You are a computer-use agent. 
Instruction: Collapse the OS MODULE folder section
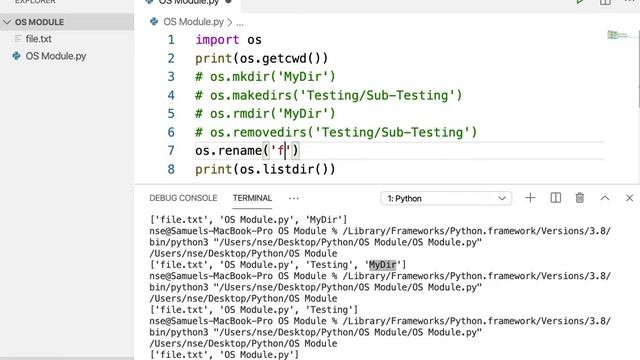[7, 22]
